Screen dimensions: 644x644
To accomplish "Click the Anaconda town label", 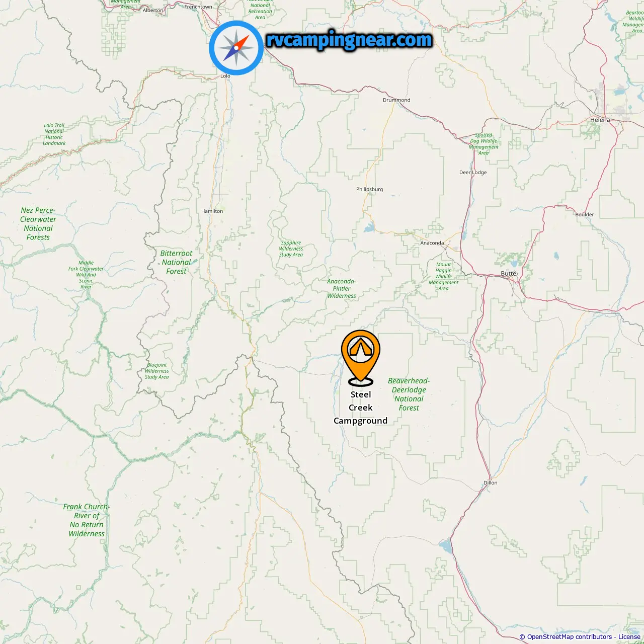I will tap(432, 243).
